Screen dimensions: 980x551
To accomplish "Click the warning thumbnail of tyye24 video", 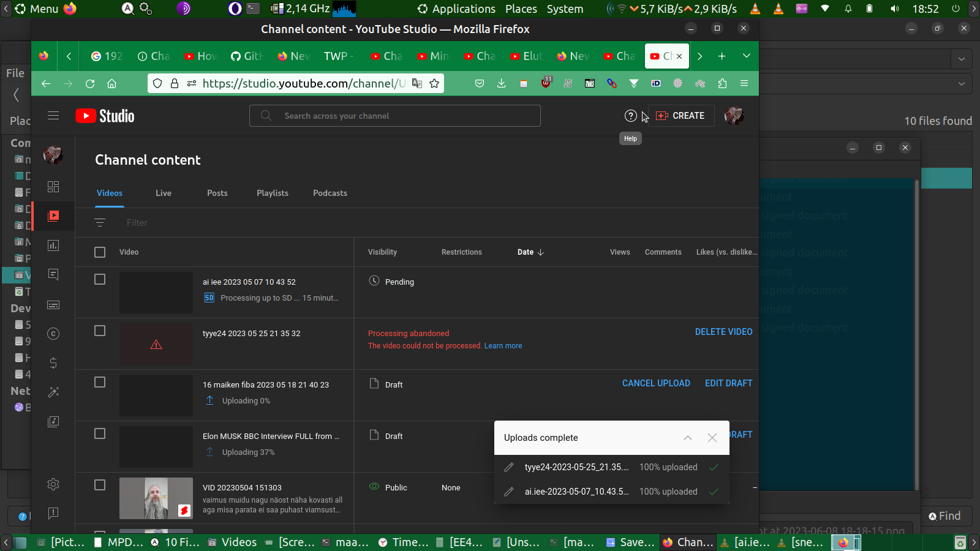I will (156, 344).
